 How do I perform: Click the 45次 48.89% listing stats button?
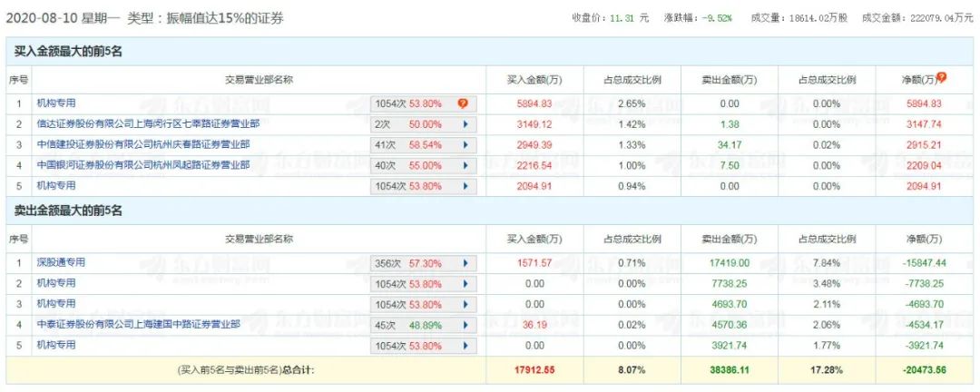[423, 325]
